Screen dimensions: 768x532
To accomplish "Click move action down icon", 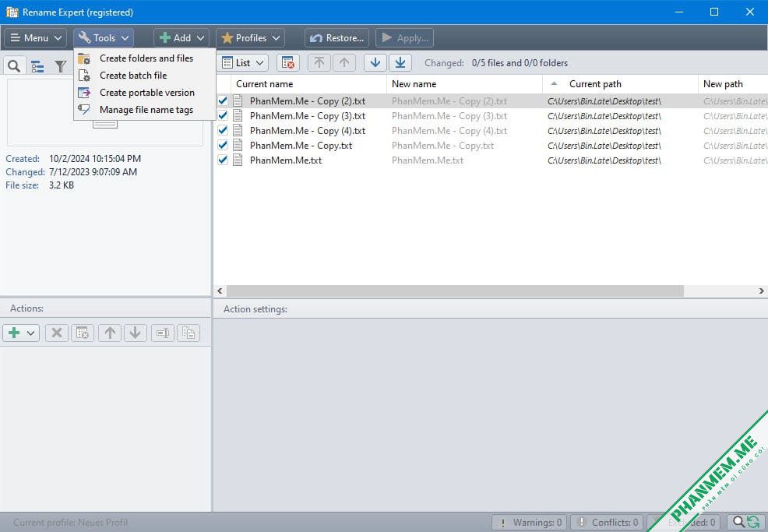I will (x=136, y=333).
